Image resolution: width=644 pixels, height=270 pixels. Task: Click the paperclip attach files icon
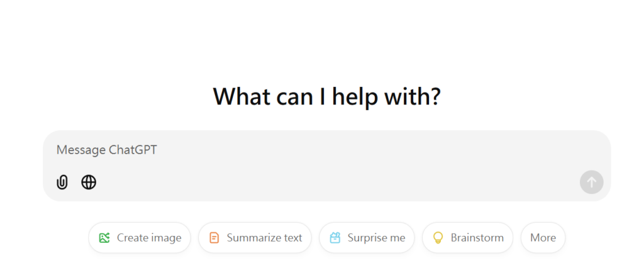pos(62,182)
